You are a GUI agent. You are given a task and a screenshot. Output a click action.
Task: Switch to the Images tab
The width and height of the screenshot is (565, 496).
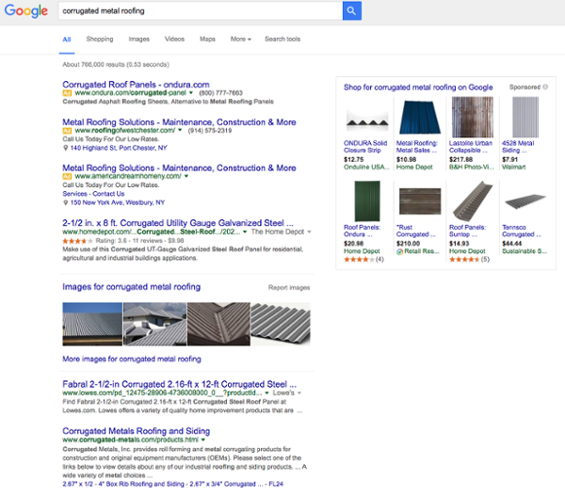pyautogui.click(x=139, y=39)
